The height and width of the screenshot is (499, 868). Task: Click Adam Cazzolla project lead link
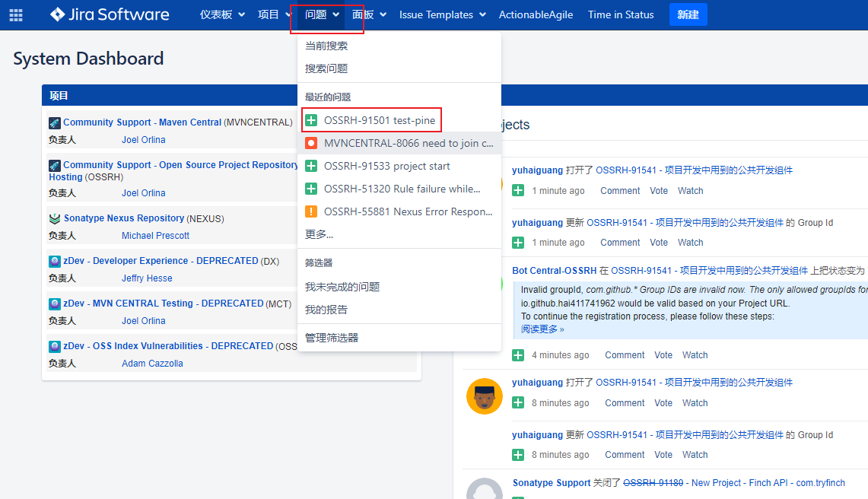pos(152,364)
